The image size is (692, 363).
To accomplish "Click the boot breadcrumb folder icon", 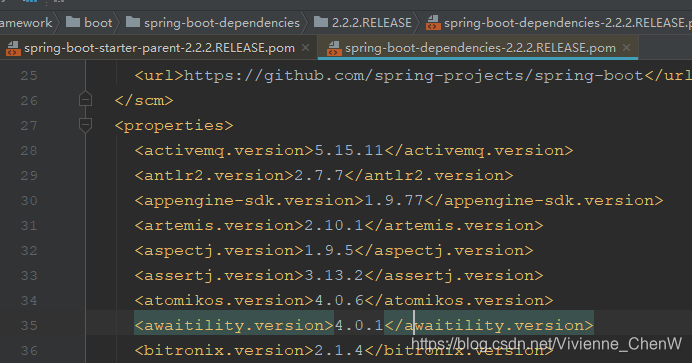I will pyautogui.click(x=73, y=22).
